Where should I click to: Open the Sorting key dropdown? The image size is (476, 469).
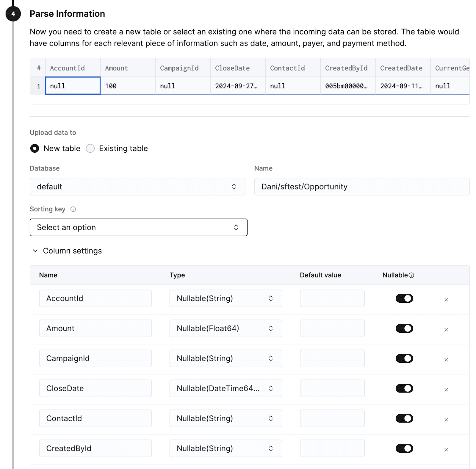138,227
